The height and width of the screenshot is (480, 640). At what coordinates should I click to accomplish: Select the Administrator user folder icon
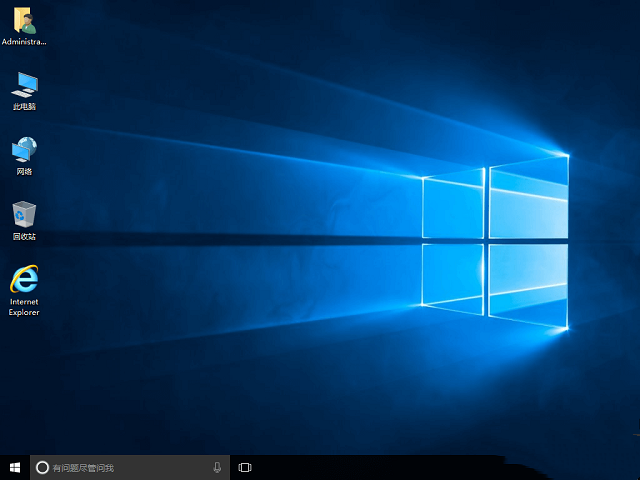[x=24, y=20]
